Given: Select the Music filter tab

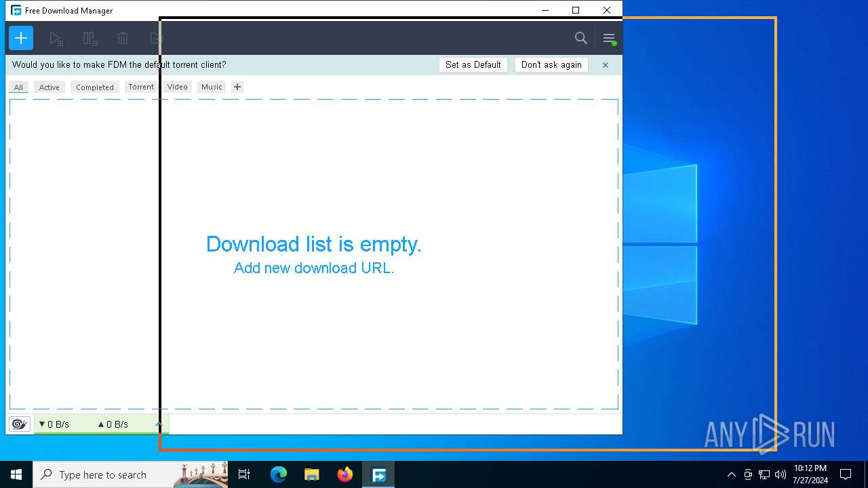Looking at the screenshot, I should tap(212, 87).
